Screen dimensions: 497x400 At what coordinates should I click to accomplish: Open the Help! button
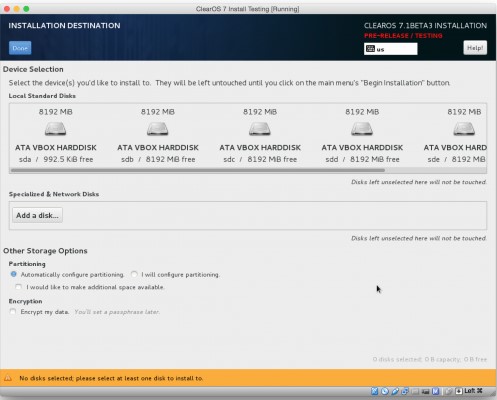(475, 48)
